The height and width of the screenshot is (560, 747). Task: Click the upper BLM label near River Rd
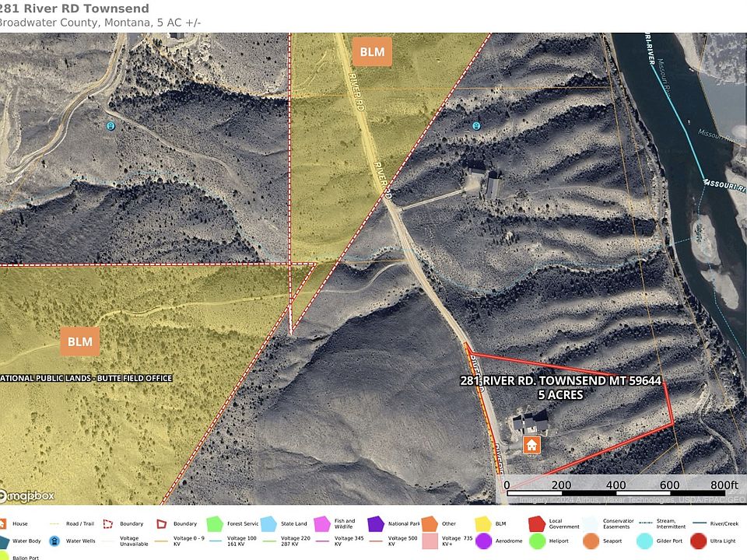point(371,52)
